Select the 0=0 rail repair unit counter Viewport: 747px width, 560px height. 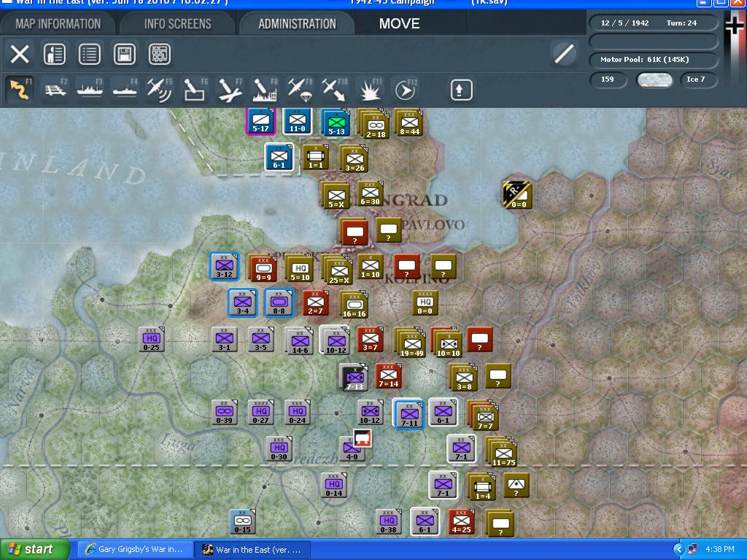click(x=519, y=195)
